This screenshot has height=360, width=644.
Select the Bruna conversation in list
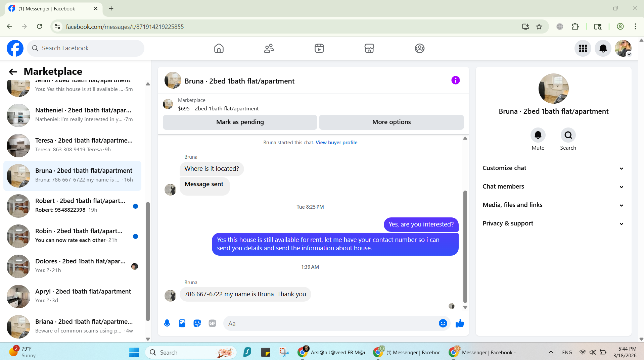point(72,175)
